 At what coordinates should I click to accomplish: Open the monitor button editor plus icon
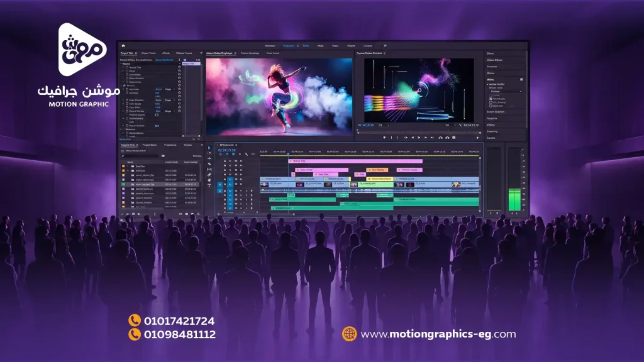click(x=478, y=138)
